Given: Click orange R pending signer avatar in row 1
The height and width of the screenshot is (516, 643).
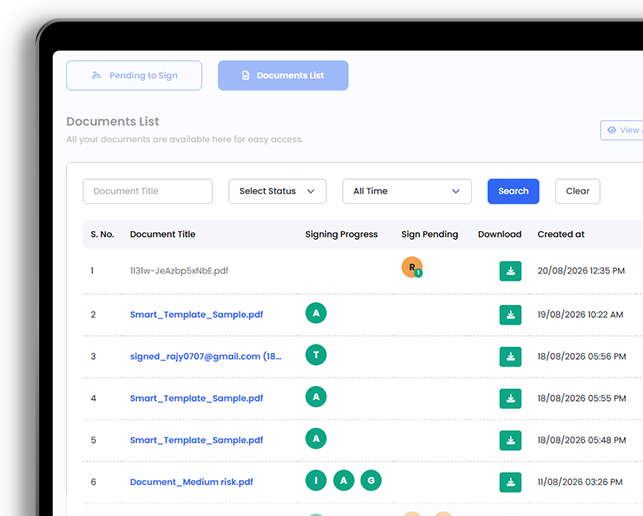Looking at the screenshot, I should [412, 267].
